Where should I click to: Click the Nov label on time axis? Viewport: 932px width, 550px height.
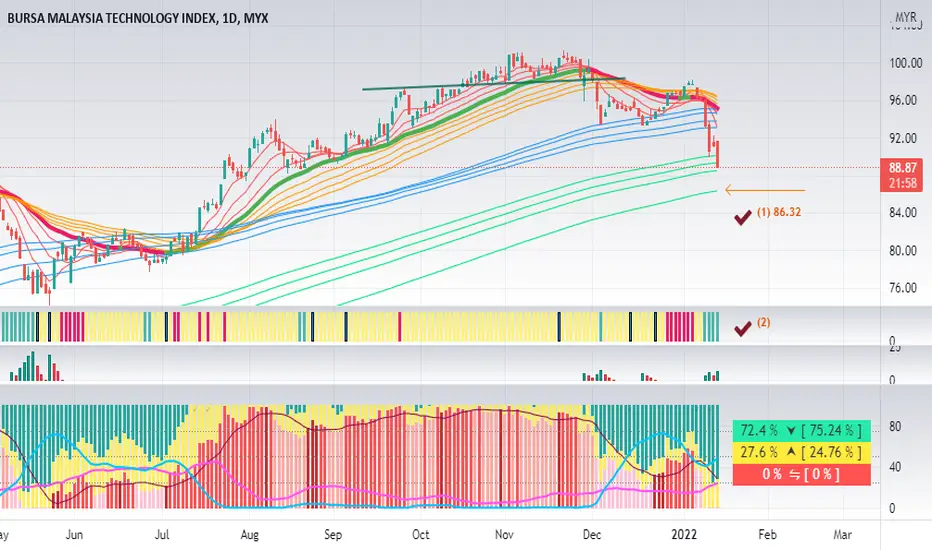[504, 535]
